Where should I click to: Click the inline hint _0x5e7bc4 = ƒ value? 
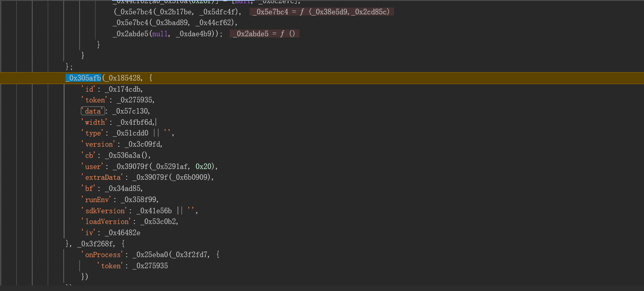click(322, 12)
